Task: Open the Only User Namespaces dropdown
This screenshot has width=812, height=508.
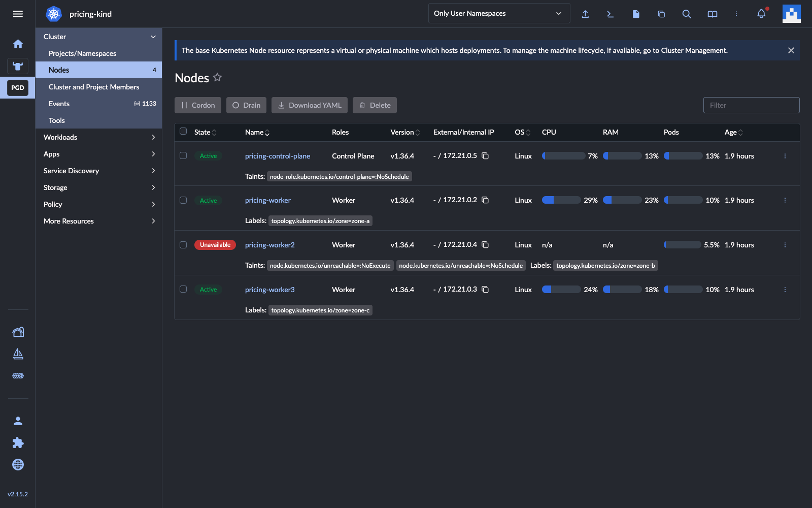Action: [x=499, y=13]
